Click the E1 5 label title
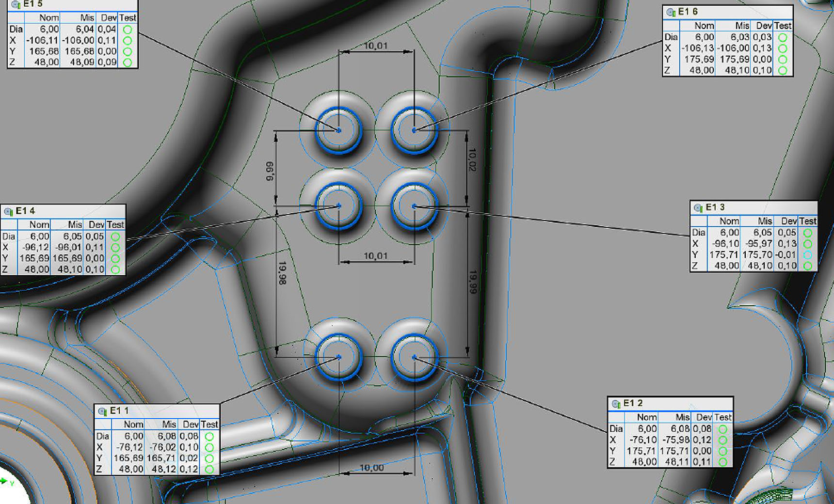Screen dimensions: 834x504 (x=32, y=4)
